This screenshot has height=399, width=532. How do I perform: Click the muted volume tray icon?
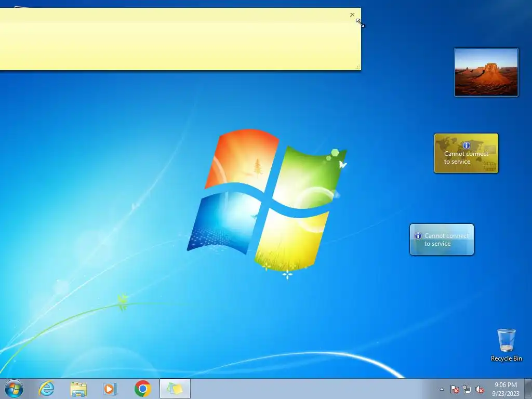[480, 390]
